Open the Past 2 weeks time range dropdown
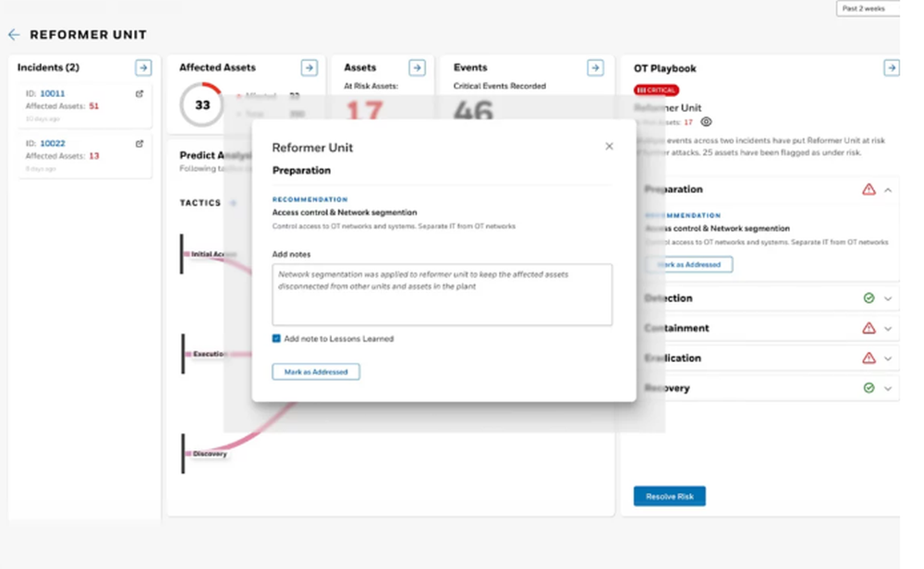The height and width of the screenshot is (569, 924). click(x=868, y=9)
